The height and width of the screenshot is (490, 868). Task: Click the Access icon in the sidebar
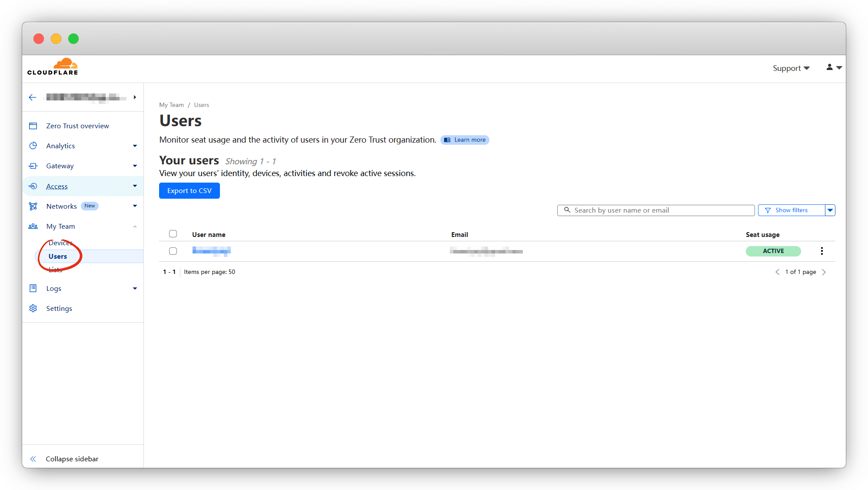pos(33,186)
